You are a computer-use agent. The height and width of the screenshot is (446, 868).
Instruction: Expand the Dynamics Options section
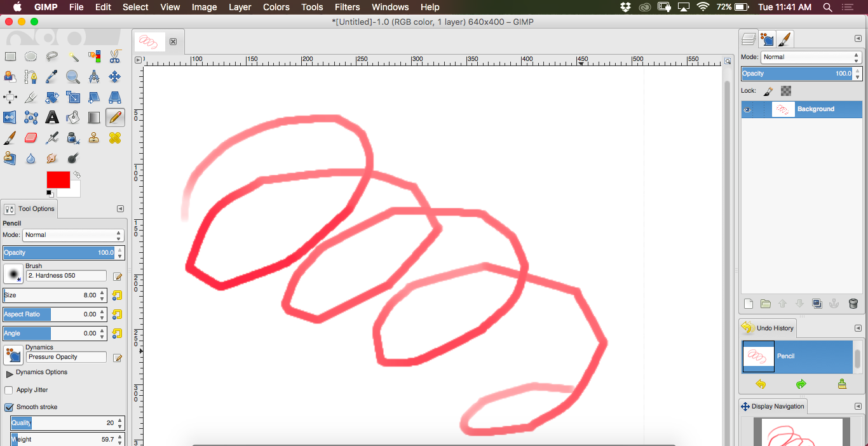pos(10,373)
